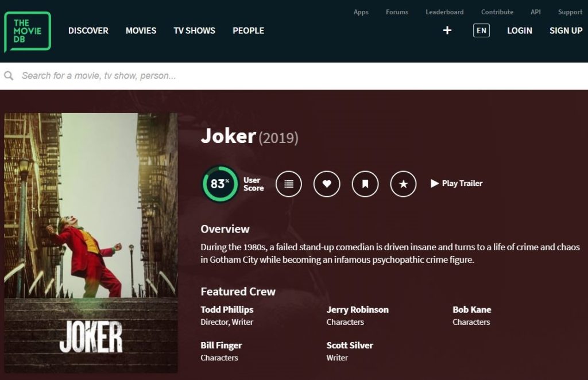Click The Movie DB logo
This screenshot has width=588, height=380.
pos(28,31)
